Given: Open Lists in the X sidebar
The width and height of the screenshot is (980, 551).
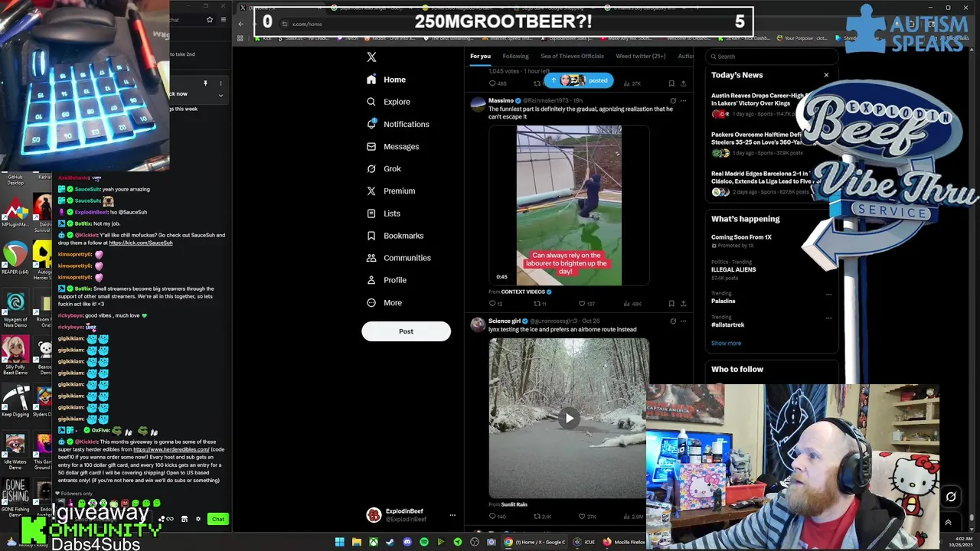Looking at the screenshot, I should pos(383,214).
